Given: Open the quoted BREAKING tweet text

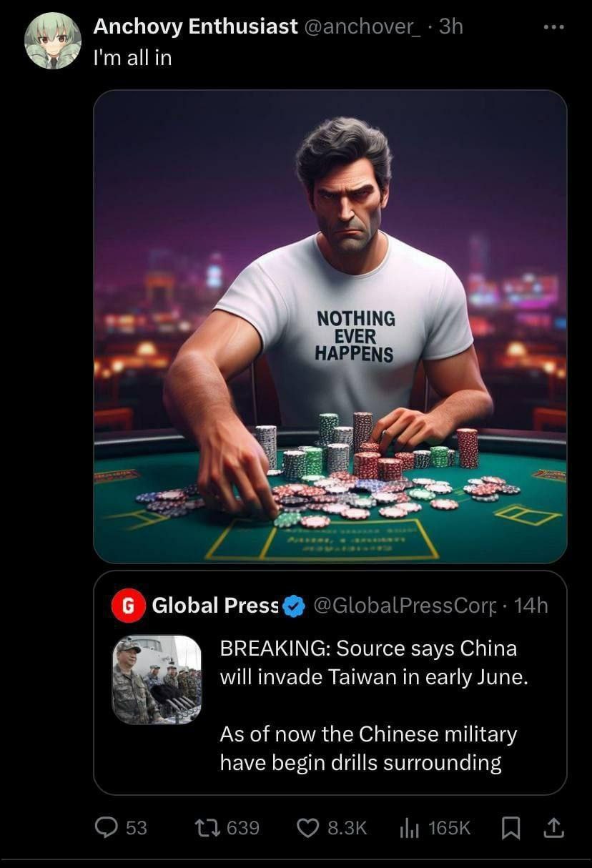Looking at the screenshot, I should tap(374, 705).
